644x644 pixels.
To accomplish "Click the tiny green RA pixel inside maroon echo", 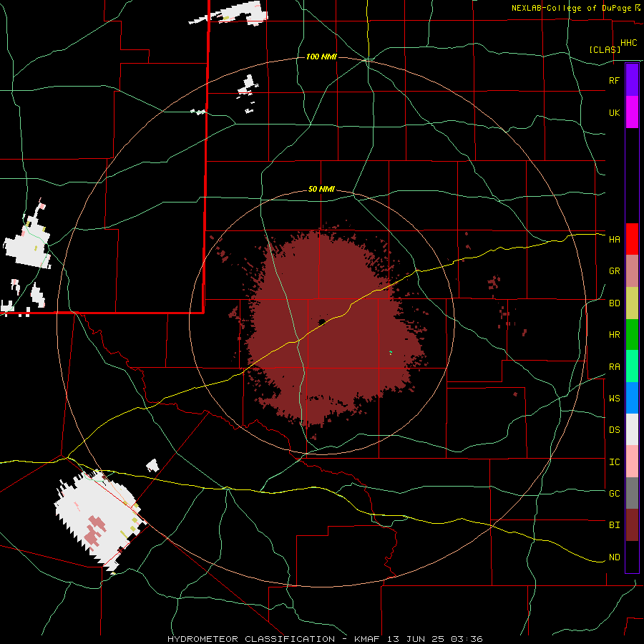I will pos(390,352).
